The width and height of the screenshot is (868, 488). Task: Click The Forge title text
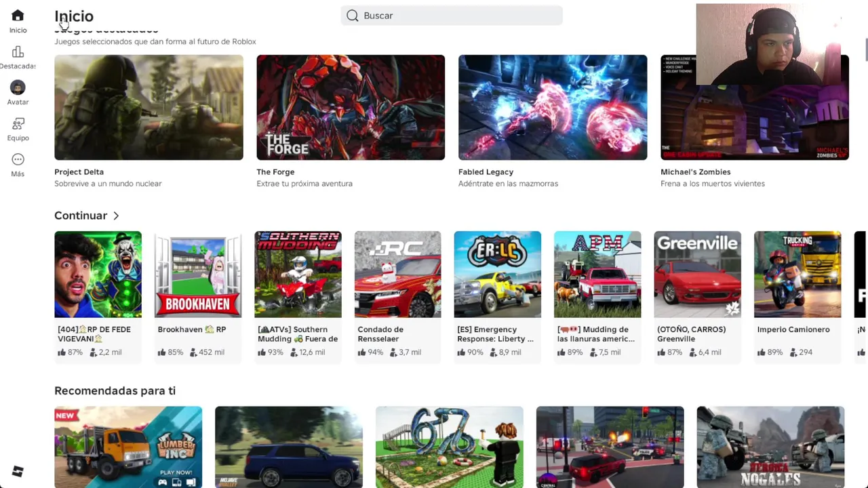tap(275, 172)
